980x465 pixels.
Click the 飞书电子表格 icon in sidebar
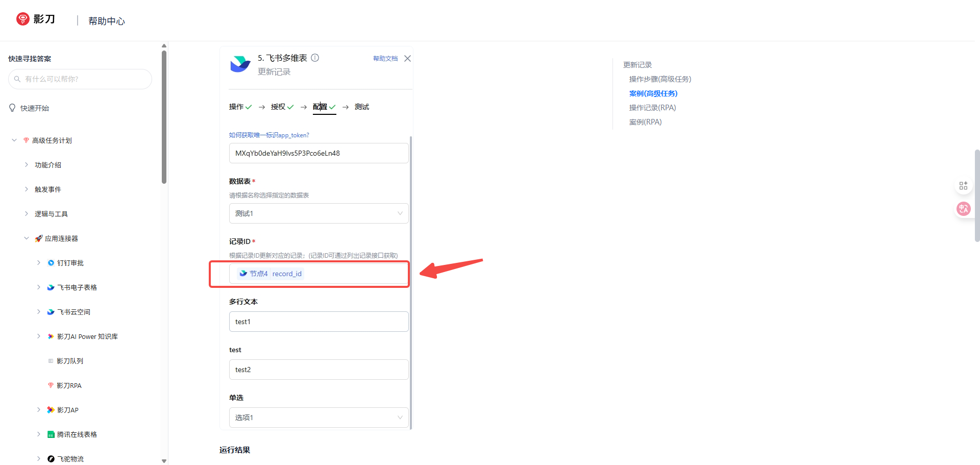coord(51,287)
